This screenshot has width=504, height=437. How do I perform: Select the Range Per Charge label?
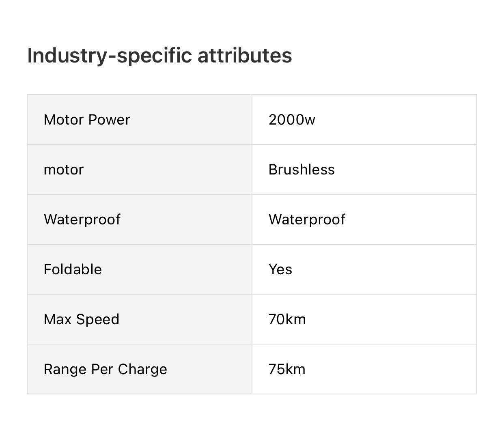click(x=106, y=369)
